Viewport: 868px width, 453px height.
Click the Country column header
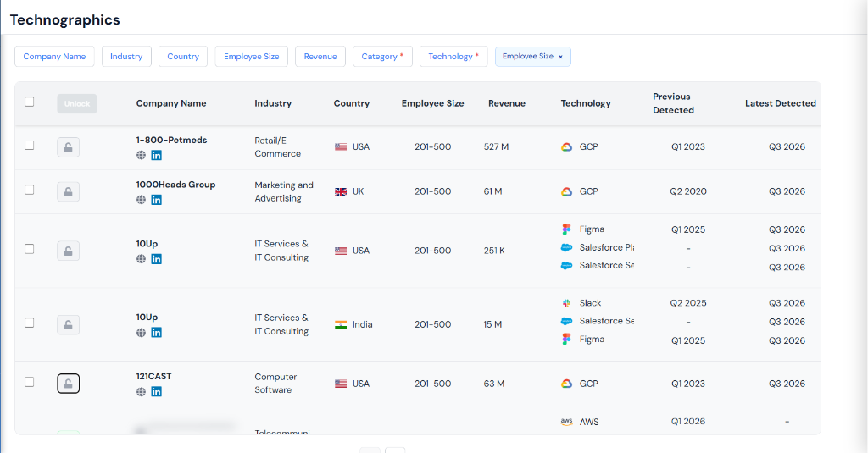(x=352, y=103)
